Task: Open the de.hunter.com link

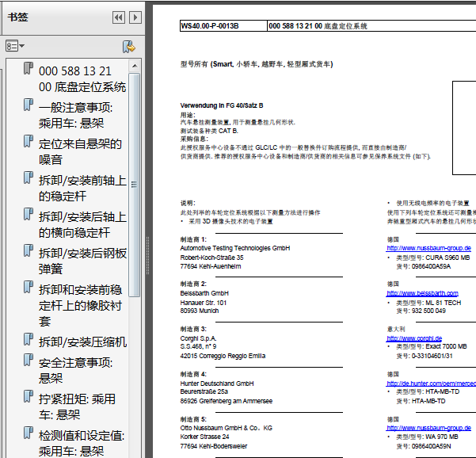Action: (431, 384)
